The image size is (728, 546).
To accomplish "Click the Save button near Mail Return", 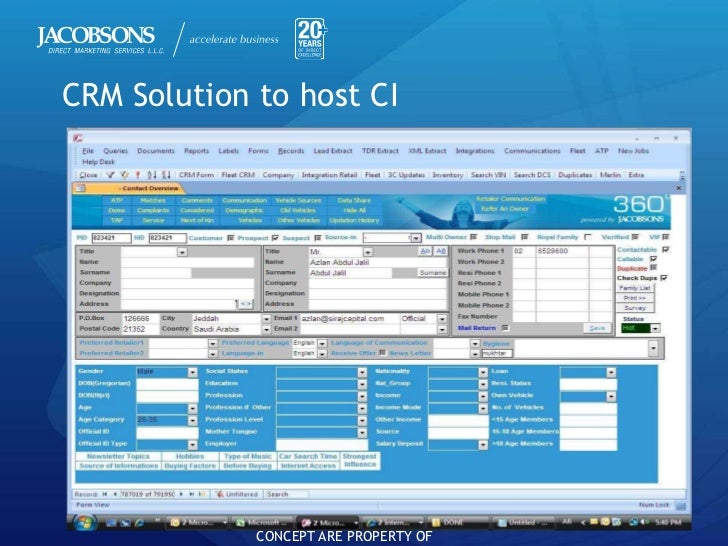I will [597, 328].
